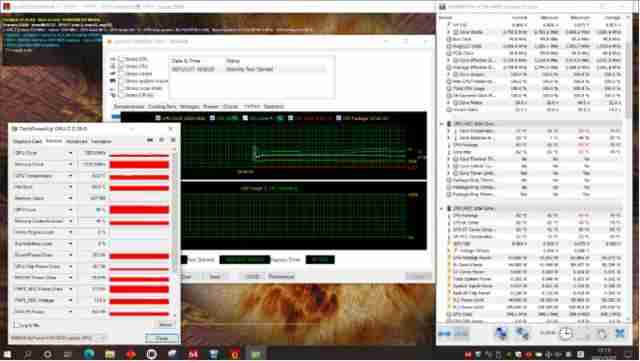Click the green GPU-Z taskbar icon

coord(256,354)
